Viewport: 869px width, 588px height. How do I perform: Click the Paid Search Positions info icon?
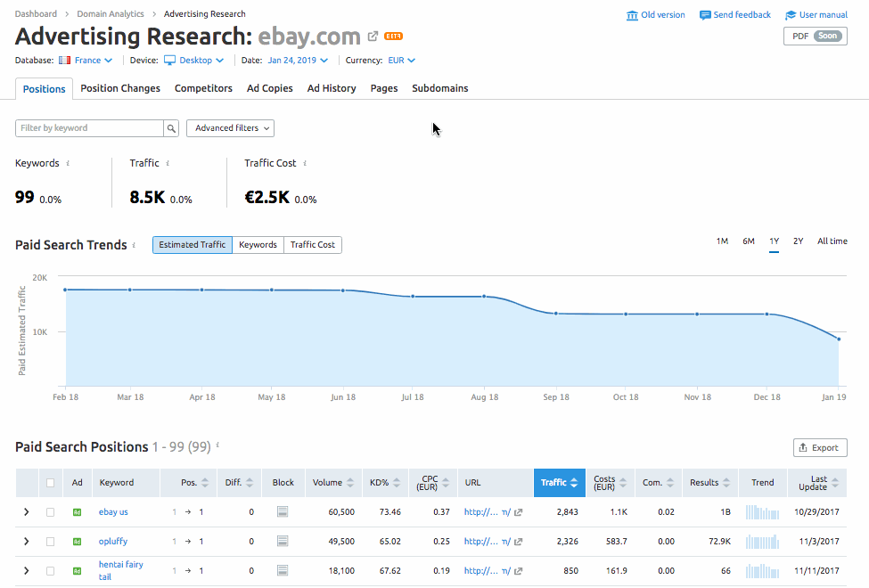tap(217, 445)
